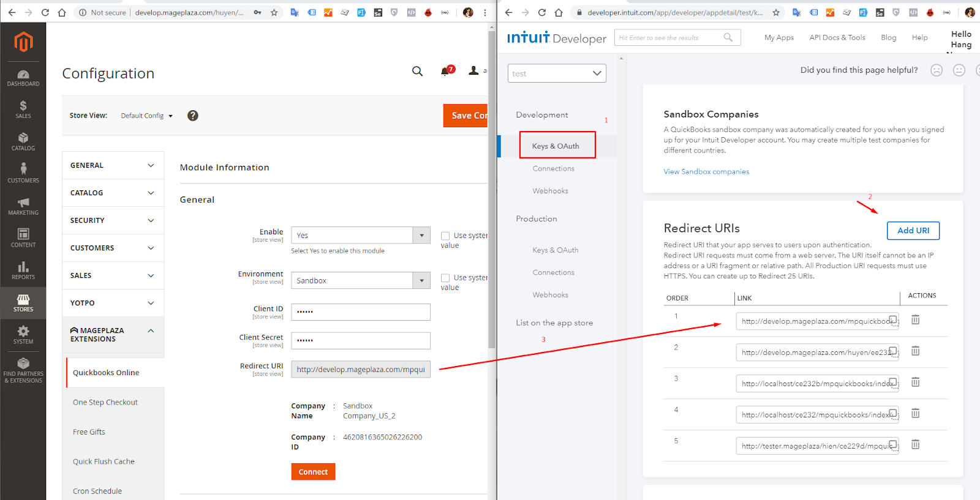Viewport: 980px width, 500px height.
Task: Expand the Security configuration section
Action: (113, 220)
